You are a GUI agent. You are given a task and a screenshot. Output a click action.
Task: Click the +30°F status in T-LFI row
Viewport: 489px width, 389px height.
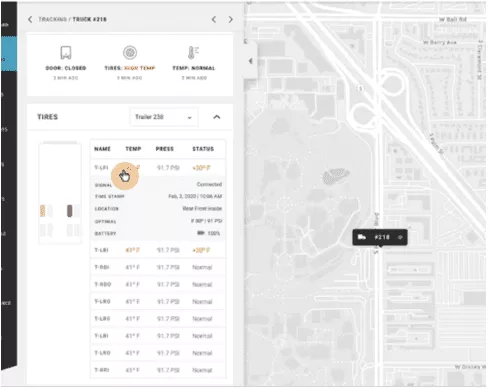pos(201,168)
